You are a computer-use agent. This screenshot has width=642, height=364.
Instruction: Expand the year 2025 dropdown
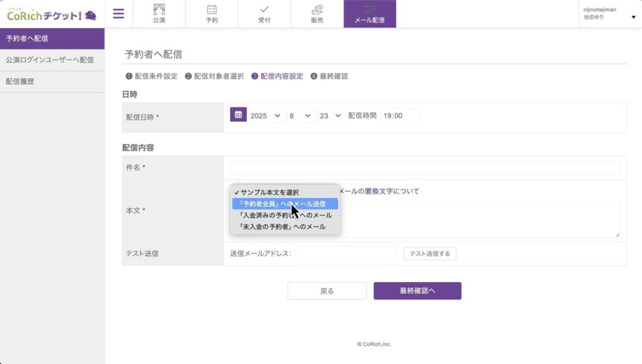[266, 116]
